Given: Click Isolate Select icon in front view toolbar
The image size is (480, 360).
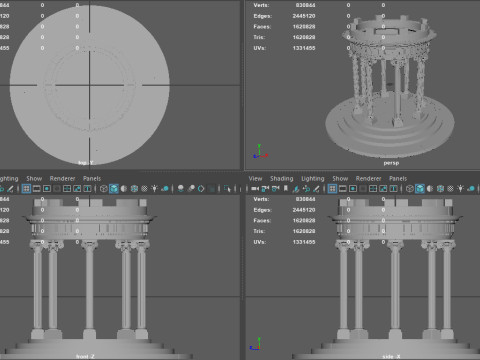Looking at the screenshot, I should pyautogui.click(x=227, y=189).
